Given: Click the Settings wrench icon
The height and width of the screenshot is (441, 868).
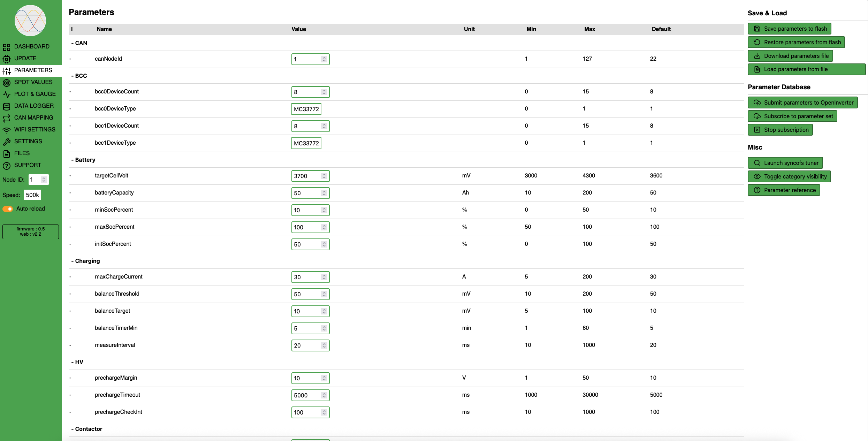Looking at the screenshot, I should point(7,142).
